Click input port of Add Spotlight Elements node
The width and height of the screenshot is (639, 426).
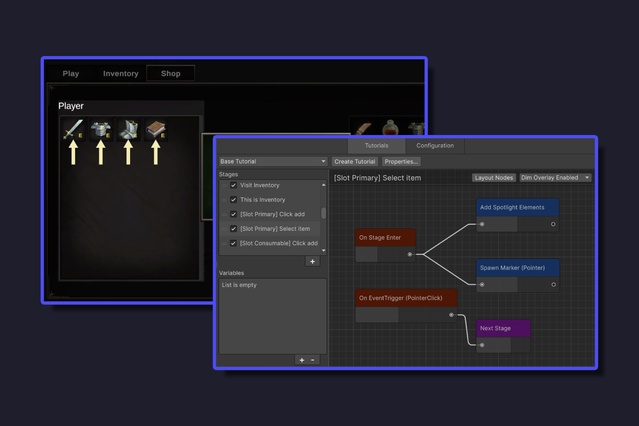tap(482, 224)
